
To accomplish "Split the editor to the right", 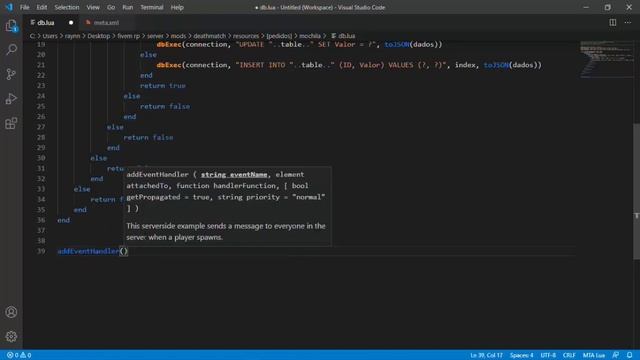I will [613, 22].
